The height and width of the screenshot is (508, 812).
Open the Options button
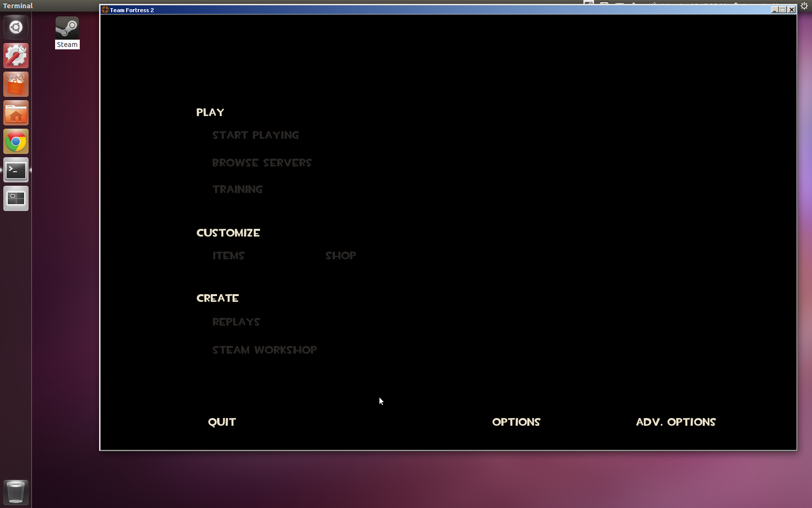click(x=516, y=422)
